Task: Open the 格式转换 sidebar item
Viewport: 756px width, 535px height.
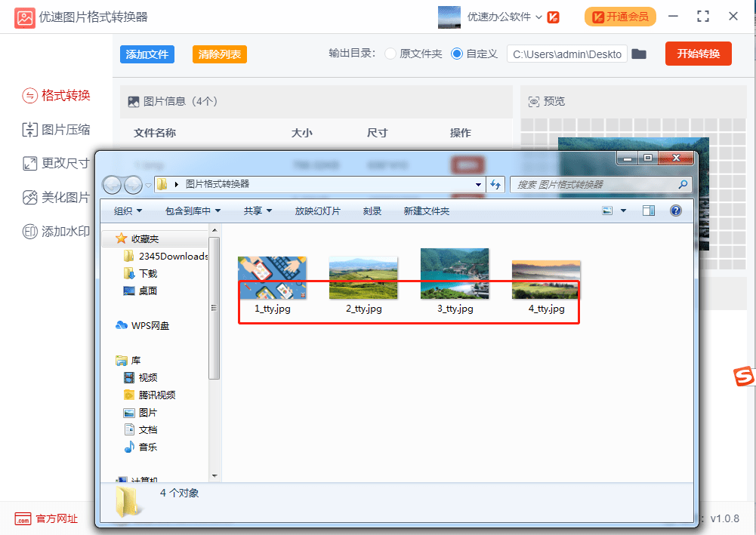Action: 57,95
